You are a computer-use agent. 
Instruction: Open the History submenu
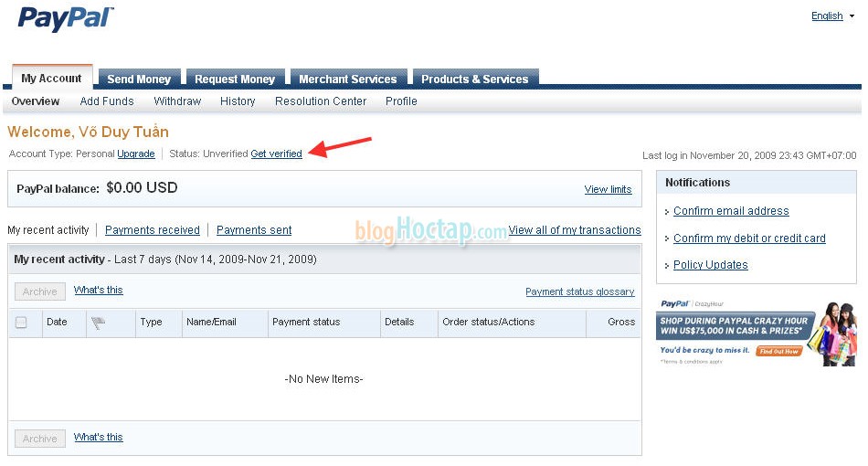coord(238,101)
